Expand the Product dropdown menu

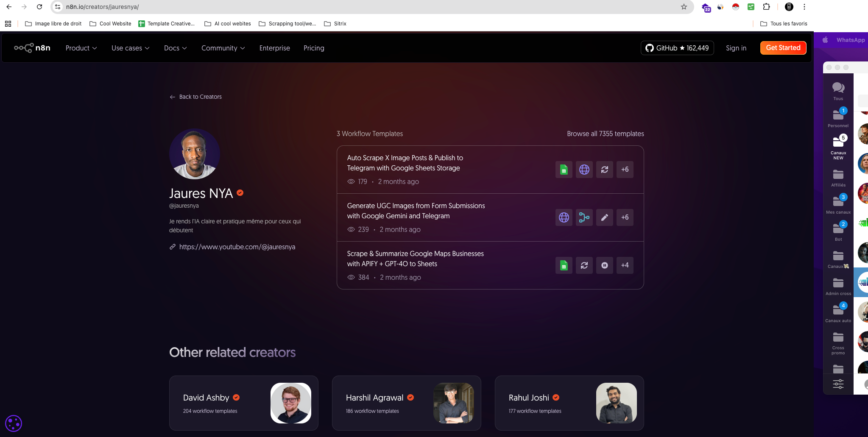pos(81,48)
